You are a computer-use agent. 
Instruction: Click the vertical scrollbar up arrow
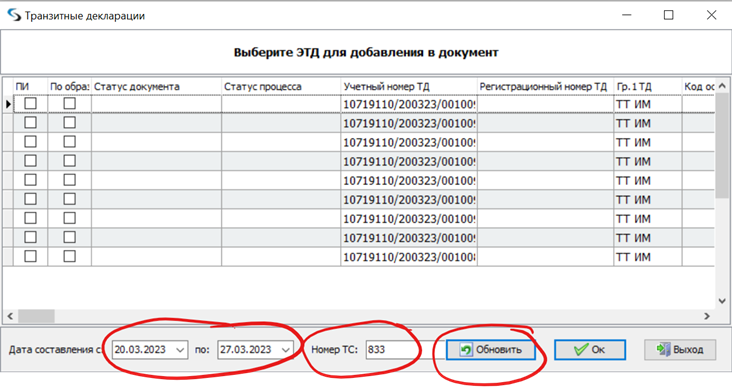[x=722, y=86]
